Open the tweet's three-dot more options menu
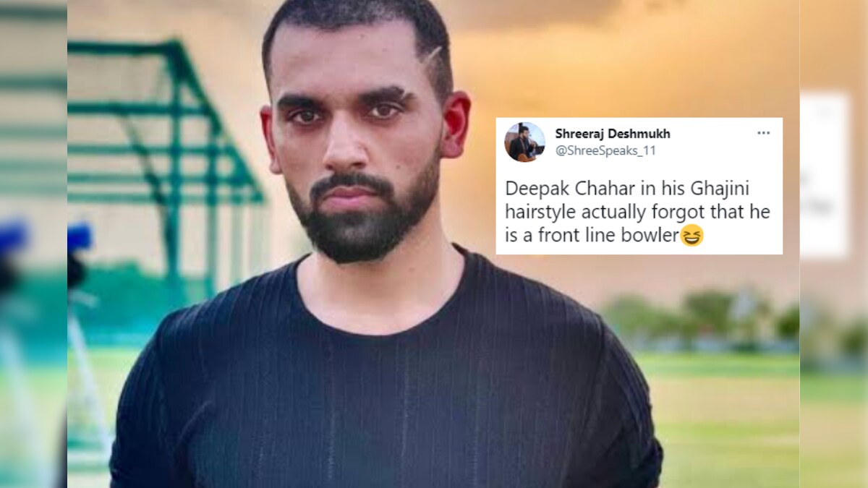Viewport: 868px width, 488px height. pos(763,133)
